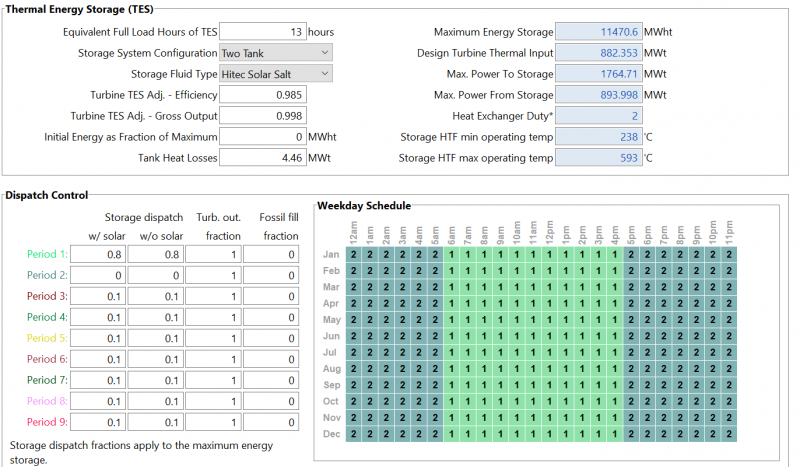Pick the Jun 12pm weekday schedule cell
800x467 pixels.
[549, 336]
